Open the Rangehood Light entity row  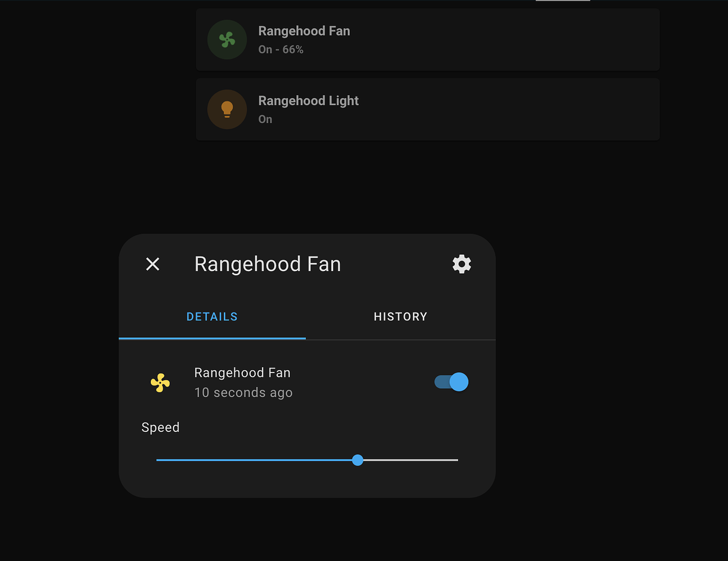[427, 109]
